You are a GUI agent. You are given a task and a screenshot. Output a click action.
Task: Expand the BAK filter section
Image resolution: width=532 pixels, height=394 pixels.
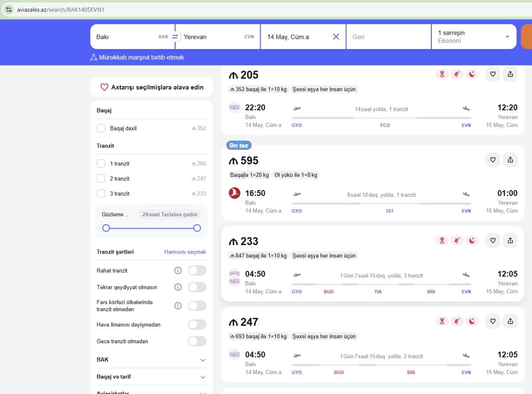[203, 360]
